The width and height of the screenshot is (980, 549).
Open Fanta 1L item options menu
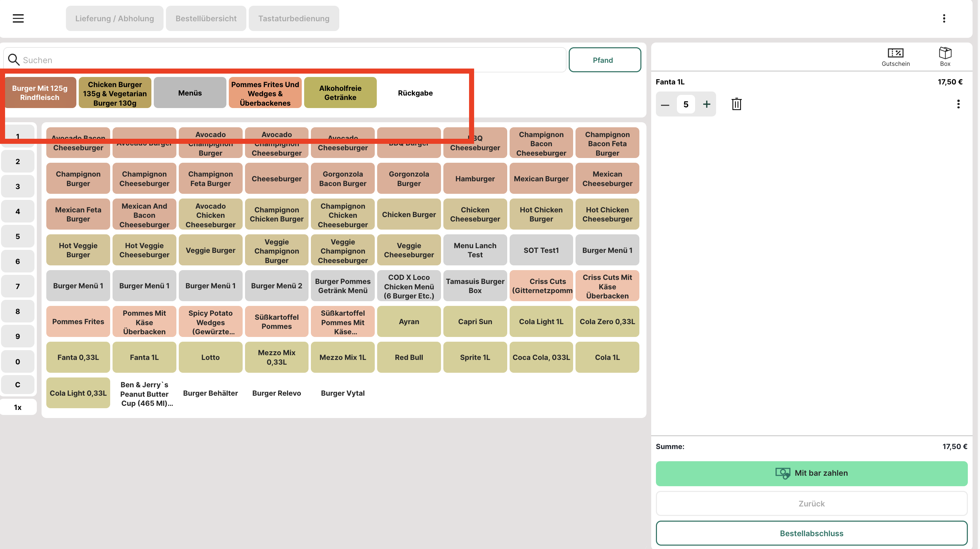[958, 104]
